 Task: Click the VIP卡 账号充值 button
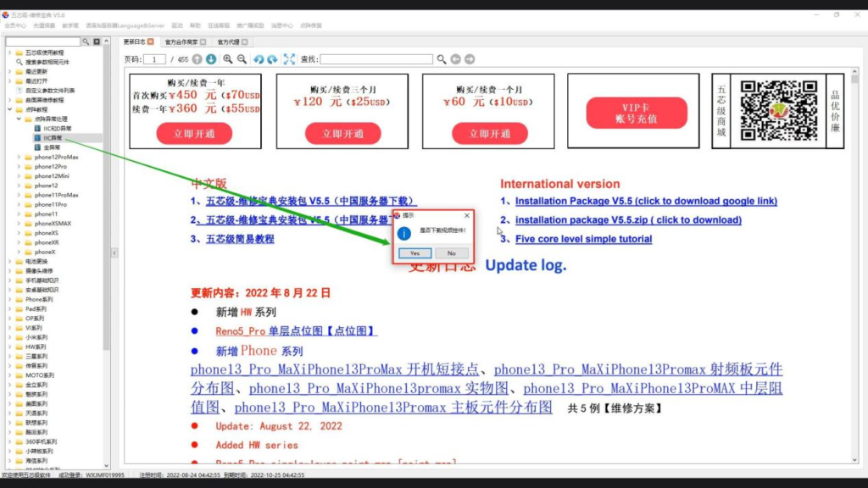(x=637, y=113)
